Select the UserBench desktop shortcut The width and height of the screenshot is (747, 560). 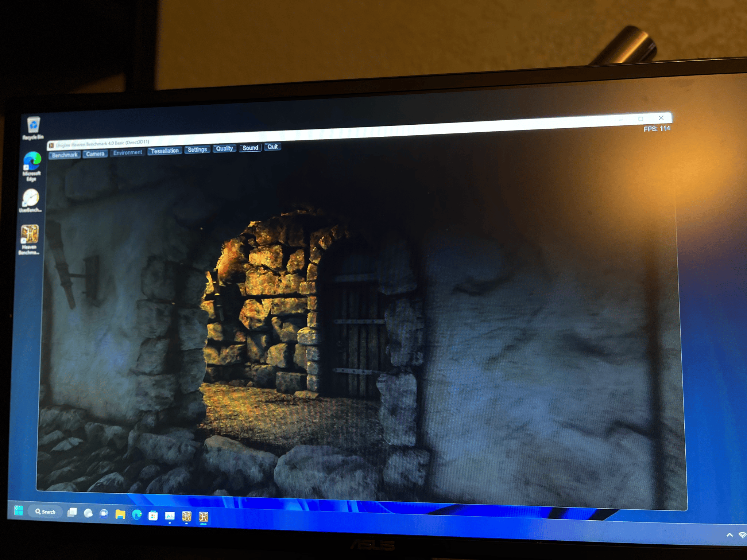pos(31,200)
